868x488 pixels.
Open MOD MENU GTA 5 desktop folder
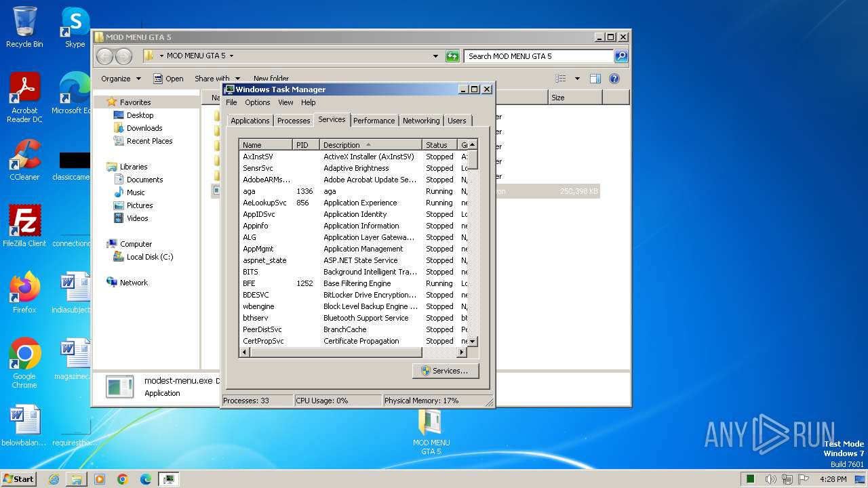tap(431, 432)
